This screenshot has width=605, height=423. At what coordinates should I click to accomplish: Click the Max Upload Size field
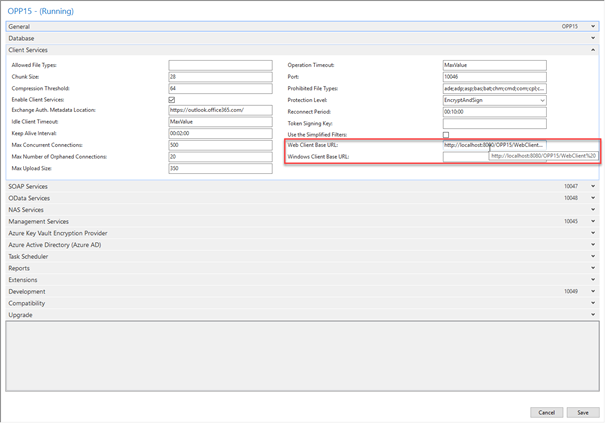point(220,168)
